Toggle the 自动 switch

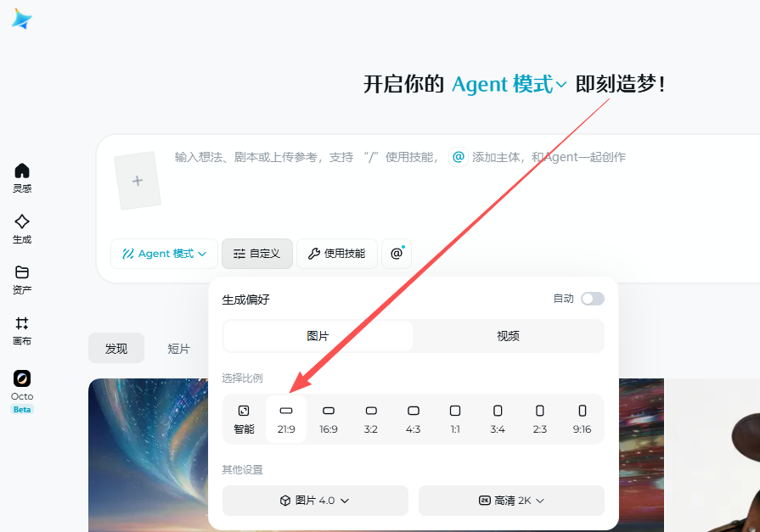(x=593, y=299)
